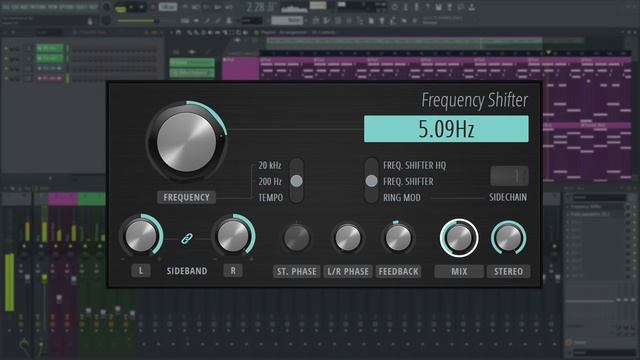640x360 pixels.
Task: Select the 20 kHz range option
Action: (269, 165)
